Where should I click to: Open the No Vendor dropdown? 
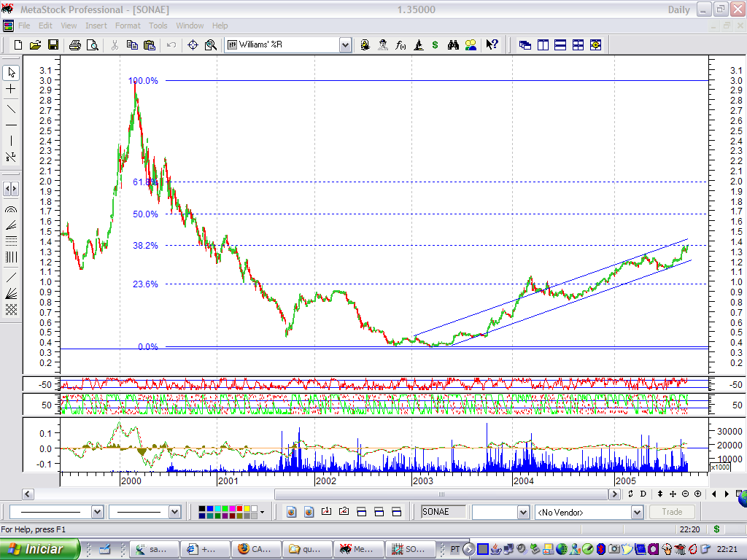click(x=637, y=513)
